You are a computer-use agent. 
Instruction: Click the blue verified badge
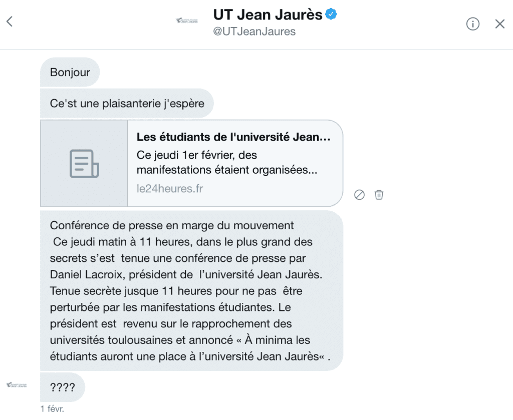tap(331, 15)
